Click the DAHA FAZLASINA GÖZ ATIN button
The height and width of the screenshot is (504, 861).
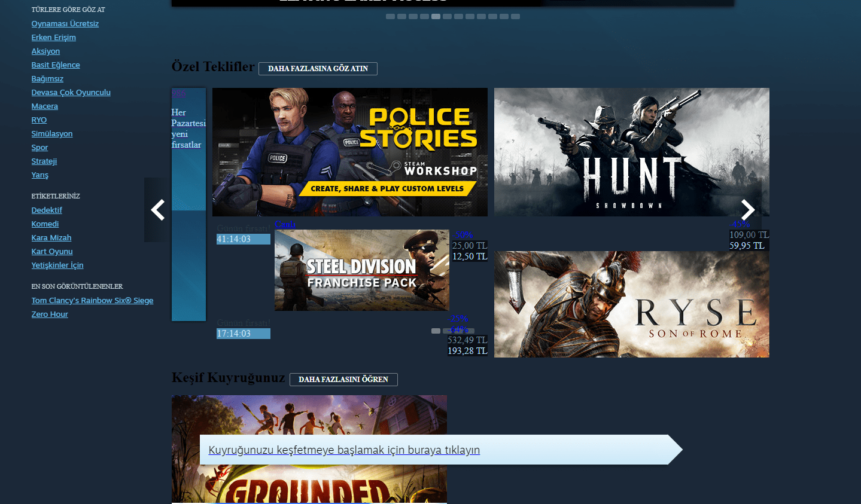(318, 69)
